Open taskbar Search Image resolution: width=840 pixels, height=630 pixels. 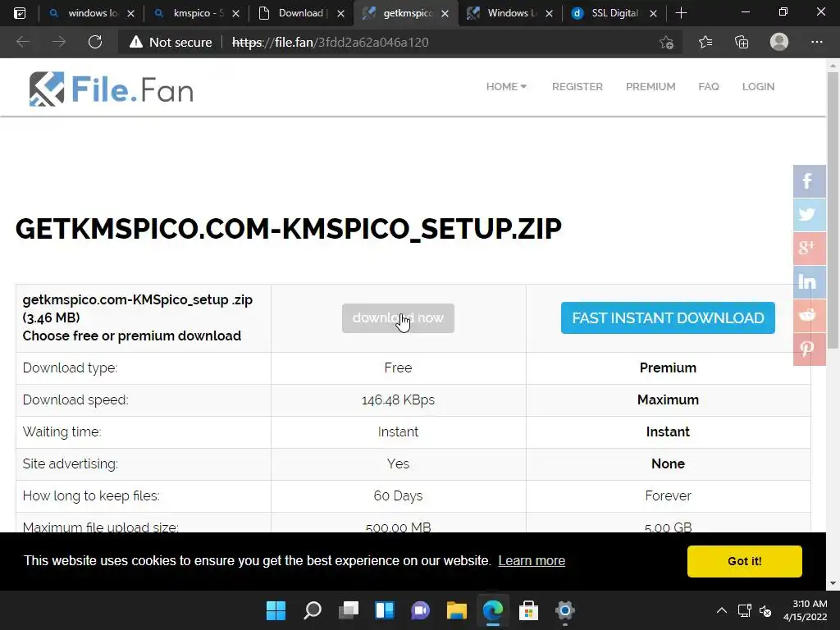(x=313, y=610)
